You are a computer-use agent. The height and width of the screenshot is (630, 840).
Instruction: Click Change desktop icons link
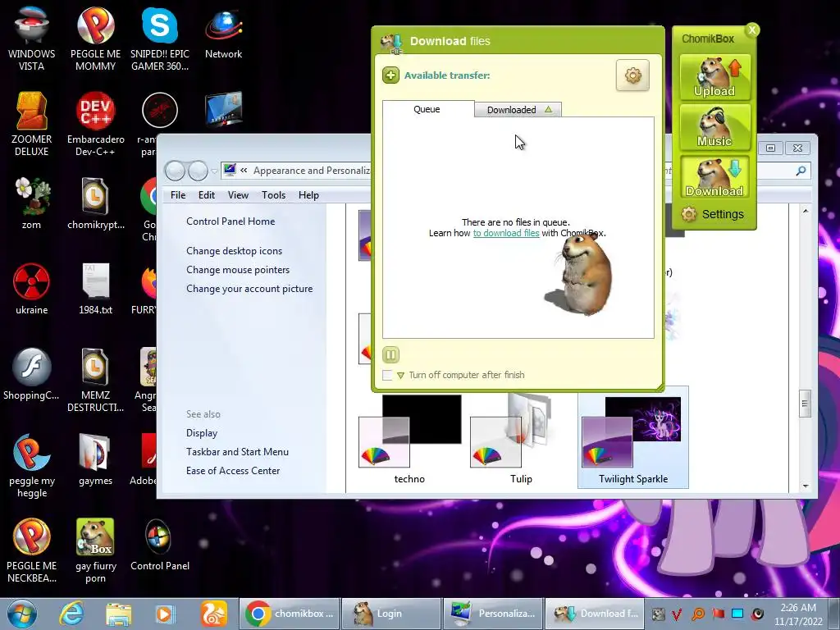[234, 251]
